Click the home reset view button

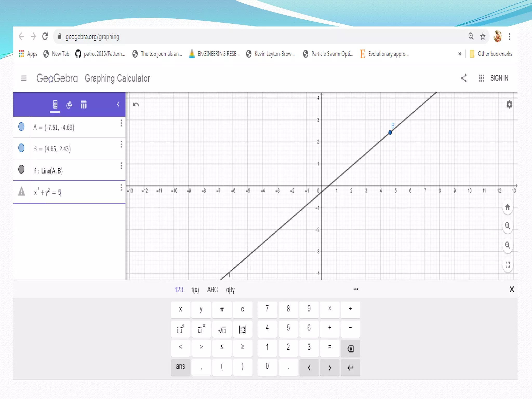click(508, 207)
